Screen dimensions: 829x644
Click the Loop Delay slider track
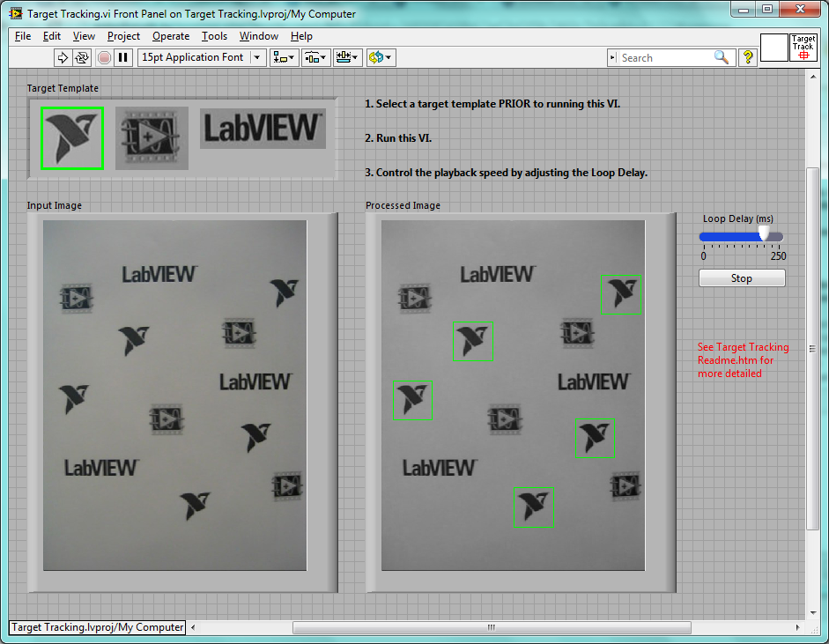[729, 236]
